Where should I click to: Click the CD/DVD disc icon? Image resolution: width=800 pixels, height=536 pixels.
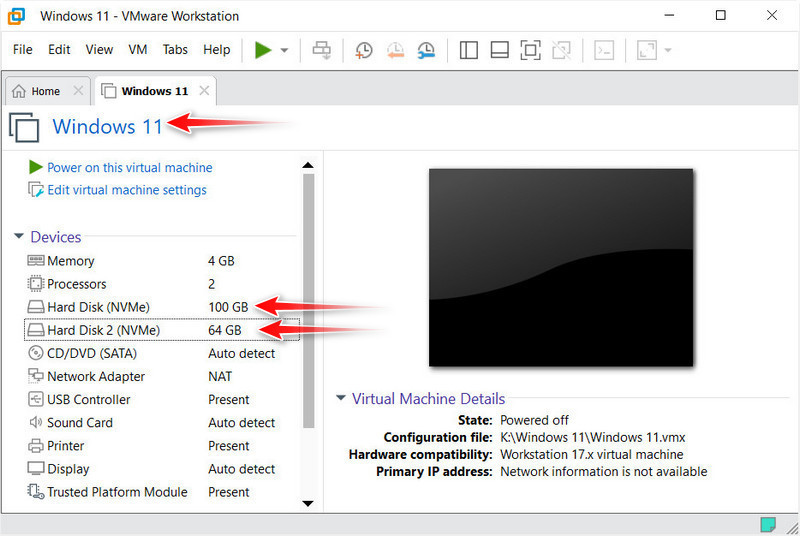click(35, 353)
